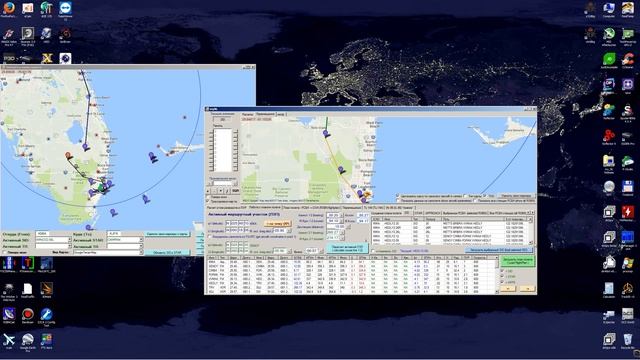
Task: Click the green load flight plan button
Action: tap(517, 261)
